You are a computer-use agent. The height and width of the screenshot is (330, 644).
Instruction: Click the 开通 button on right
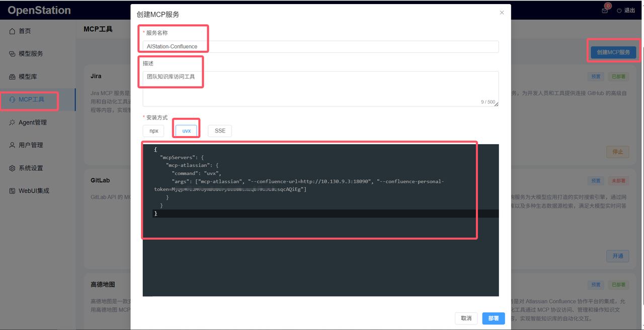click(617, 256)
